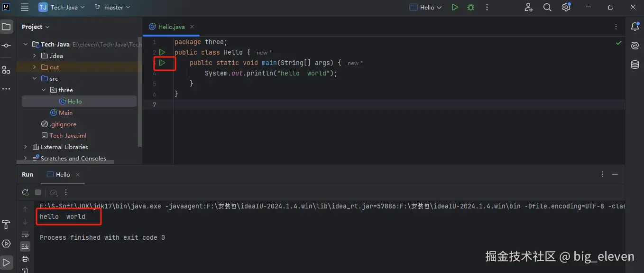
Task: Open the Hello run configuration dropdown
Action: [x=425, y=8]
